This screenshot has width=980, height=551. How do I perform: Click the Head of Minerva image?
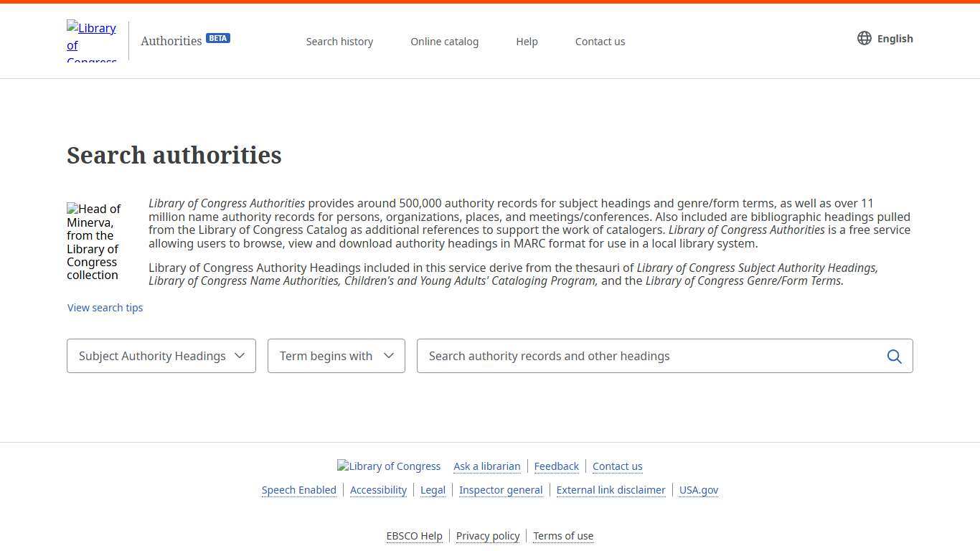click(x=94, y=242)
